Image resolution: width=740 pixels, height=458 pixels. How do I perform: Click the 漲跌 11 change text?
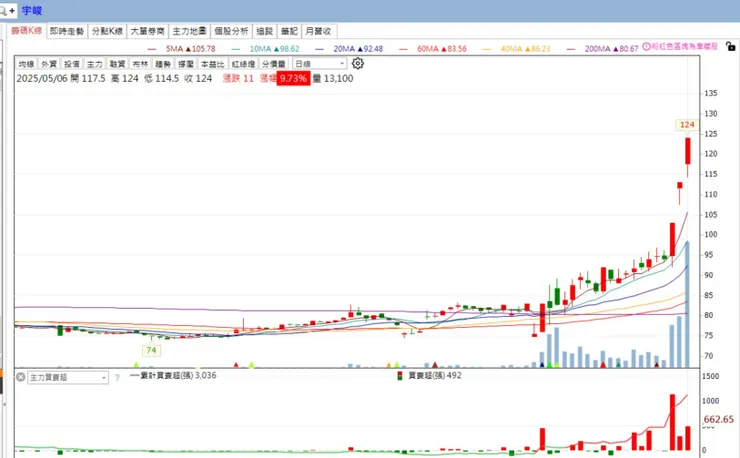238,78
